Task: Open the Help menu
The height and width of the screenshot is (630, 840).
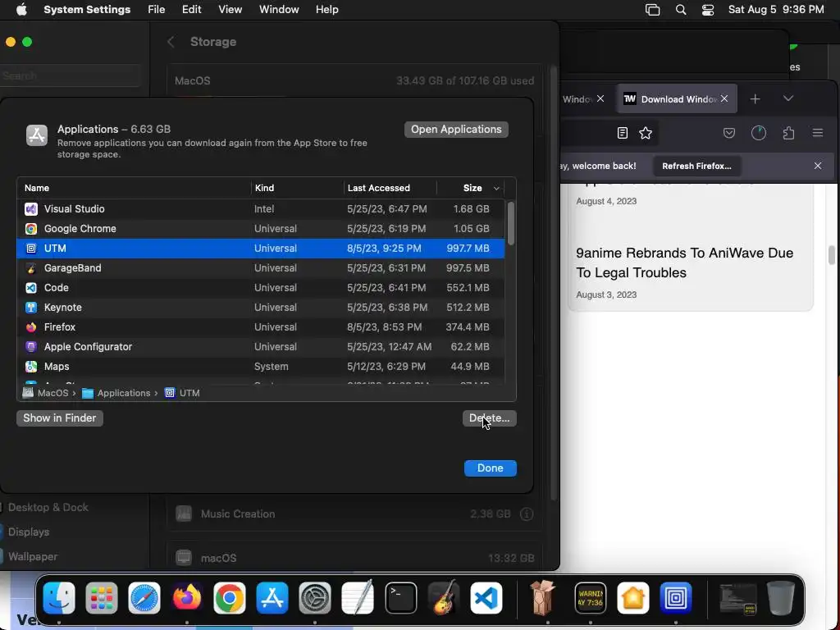Action: (x=326, y=10)
